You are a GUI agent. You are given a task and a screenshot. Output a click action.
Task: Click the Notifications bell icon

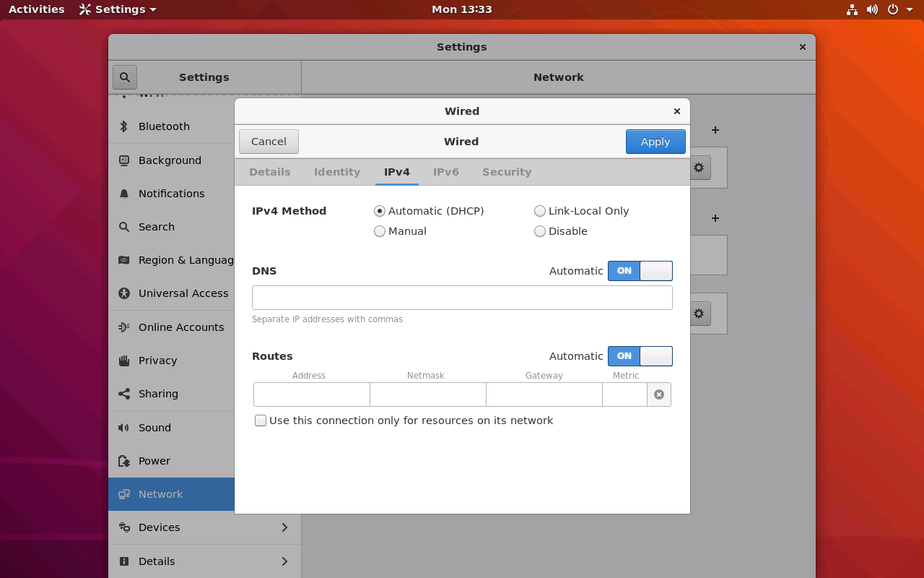(124, 194)
